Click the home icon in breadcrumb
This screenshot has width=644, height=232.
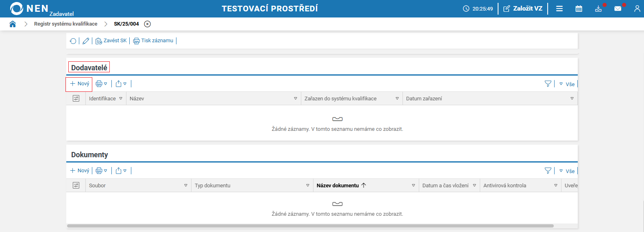click(x=13, y=24)
